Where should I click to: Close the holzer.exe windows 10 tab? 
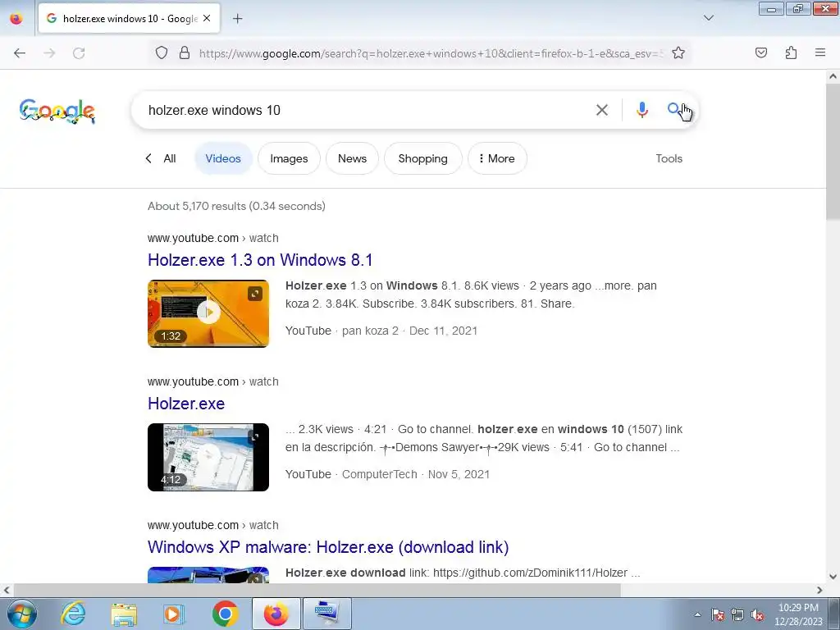pos(207,19)
